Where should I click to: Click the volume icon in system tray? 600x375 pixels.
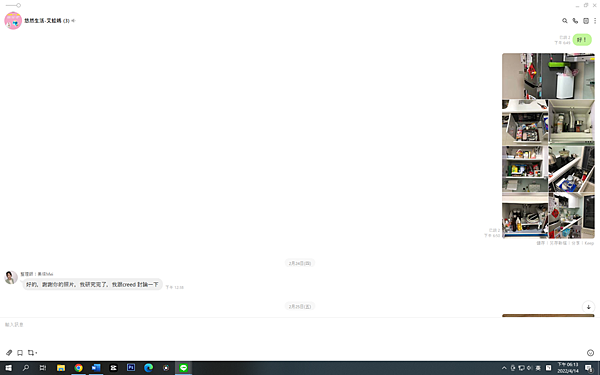click(530, 368)
